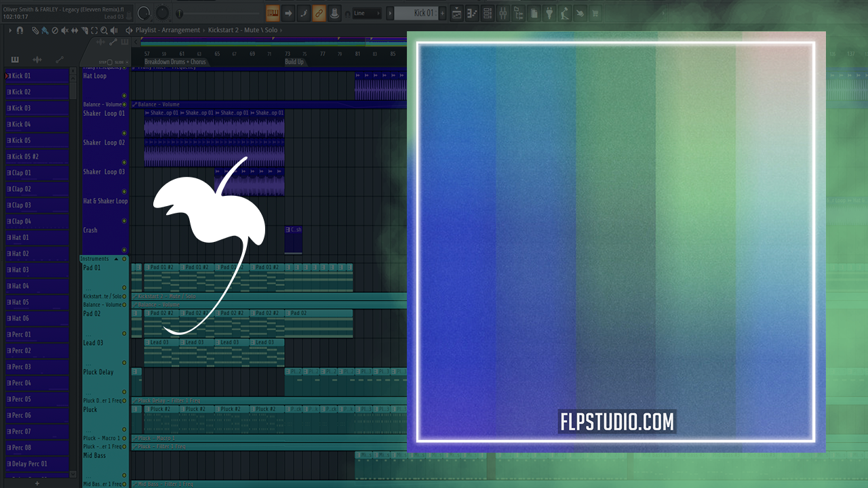
Task: Click the Delete tool icon in playlist
Action: pos(55,30)
